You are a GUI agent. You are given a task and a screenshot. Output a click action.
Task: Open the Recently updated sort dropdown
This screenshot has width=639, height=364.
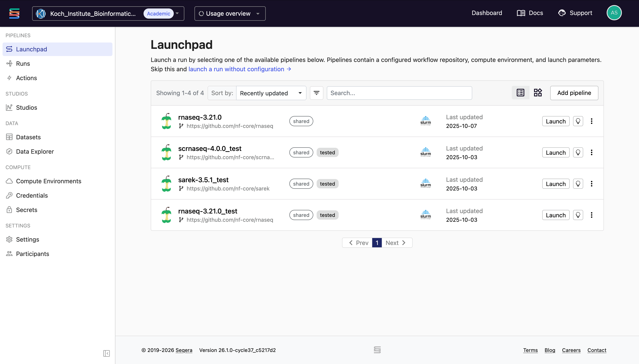(271, 93)
